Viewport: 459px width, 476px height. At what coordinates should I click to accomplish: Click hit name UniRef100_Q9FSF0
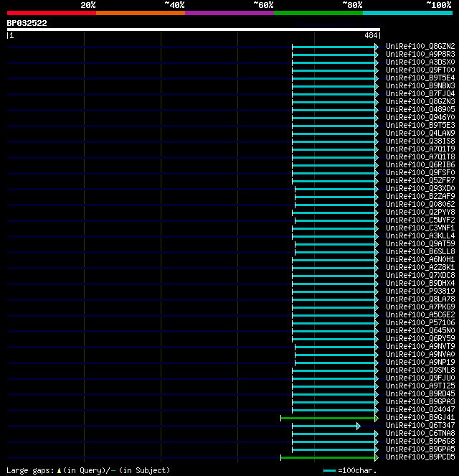click(x=420, y=172)
